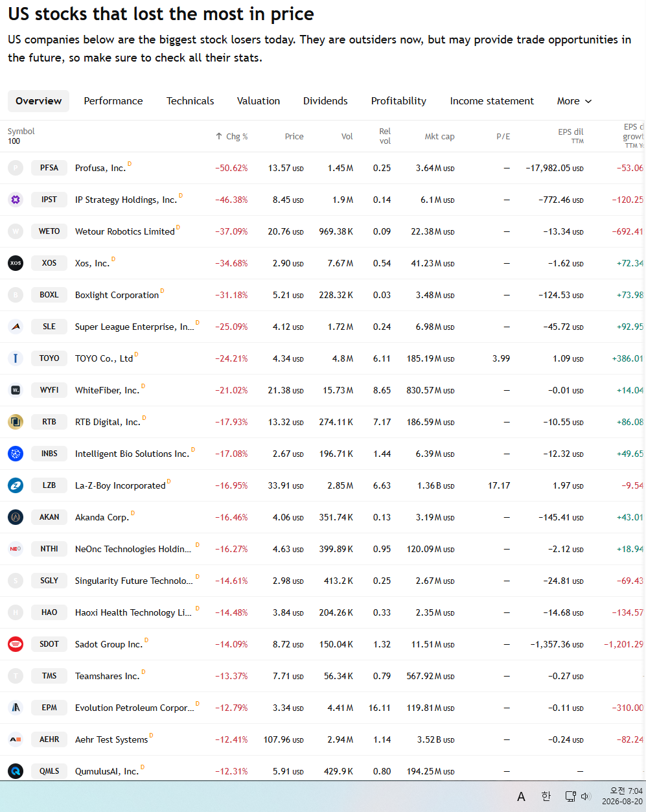Open the Technicals tab
This screenshot has width=646, height=812.
190,101
